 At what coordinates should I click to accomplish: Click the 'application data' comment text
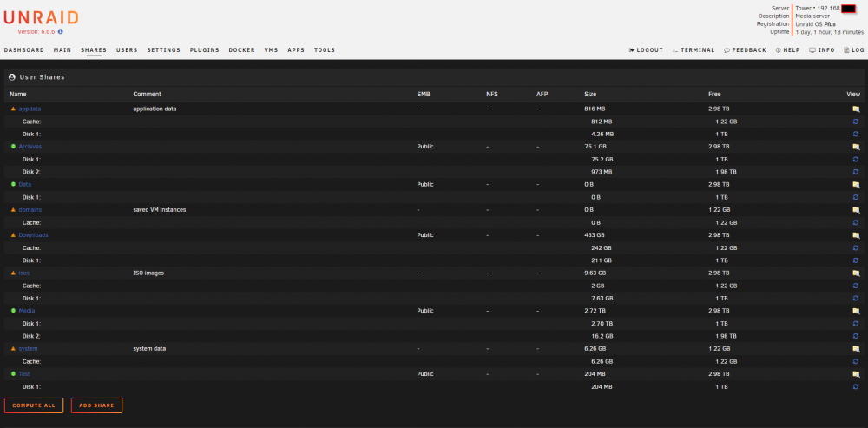tap(155, 109)
